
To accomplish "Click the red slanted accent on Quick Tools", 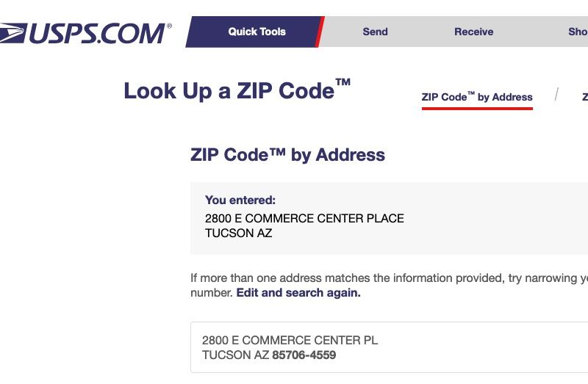I will tap(320, 32).
